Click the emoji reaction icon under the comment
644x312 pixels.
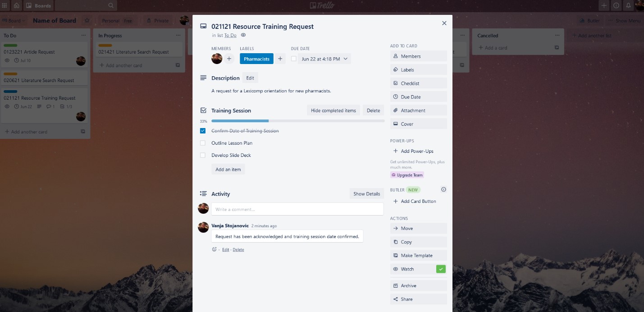pyautogui.click(x=215, y=249)
